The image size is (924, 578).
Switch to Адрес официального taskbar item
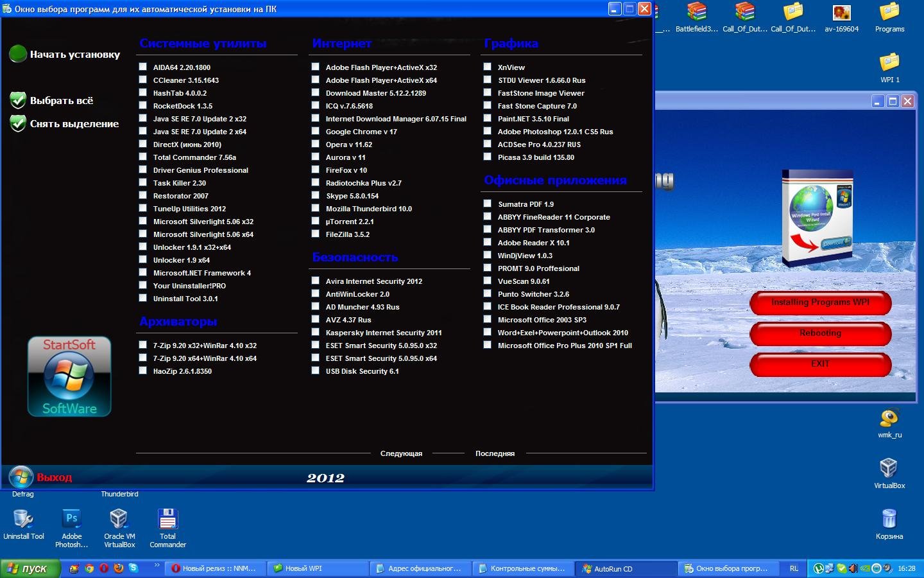pyautogui.click(x=420, y=568)
